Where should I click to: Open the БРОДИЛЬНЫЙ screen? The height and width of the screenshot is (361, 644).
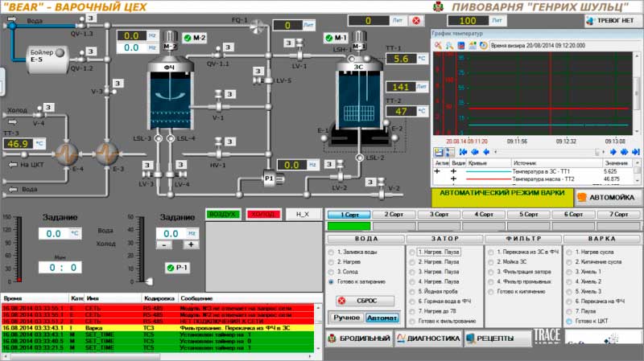pyautogui.click(x=359, y=338)
